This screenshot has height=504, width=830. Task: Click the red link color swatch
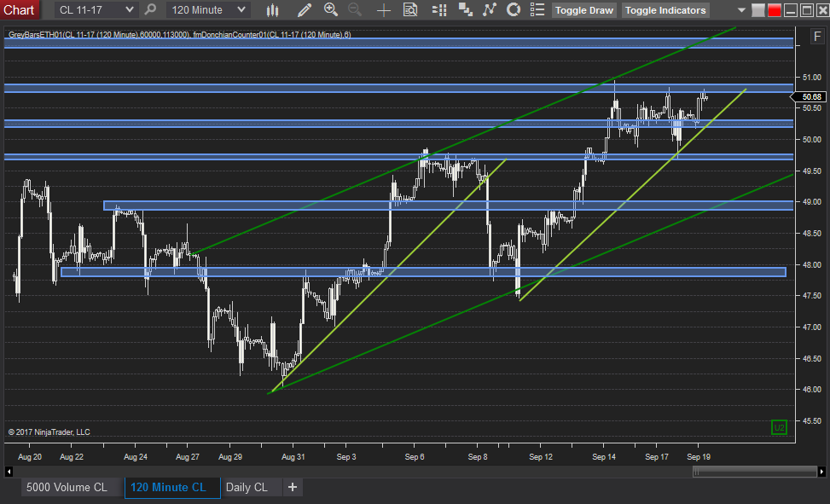[775, 10]
